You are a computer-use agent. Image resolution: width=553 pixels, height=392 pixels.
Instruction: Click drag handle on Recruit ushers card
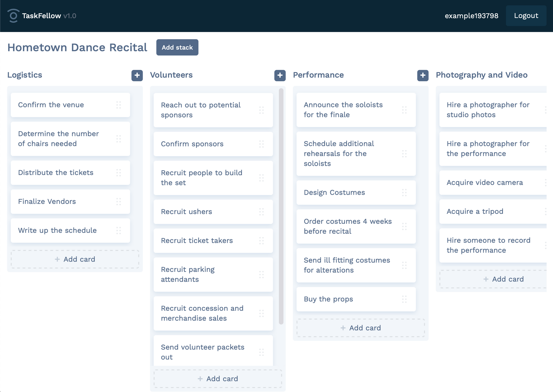click(261, 212)
